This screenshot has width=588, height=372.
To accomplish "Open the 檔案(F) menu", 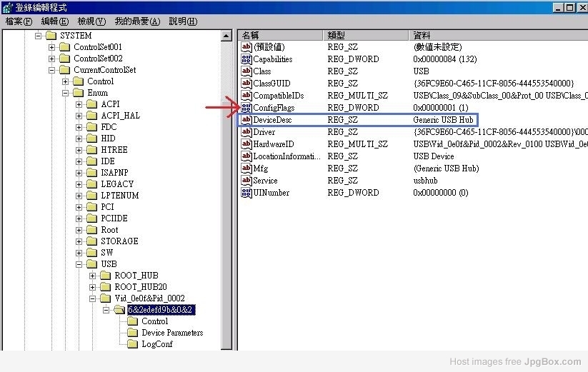I will (19, 21).
